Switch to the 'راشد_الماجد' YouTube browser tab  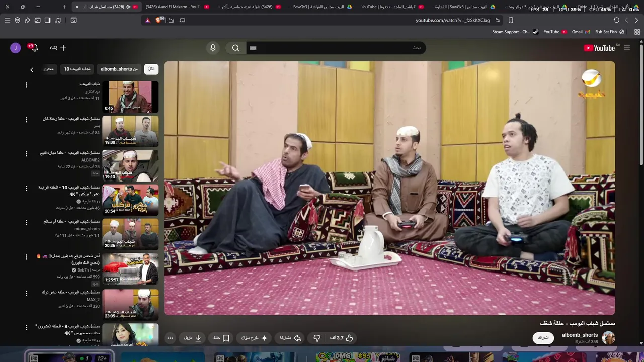click(392, 7)
